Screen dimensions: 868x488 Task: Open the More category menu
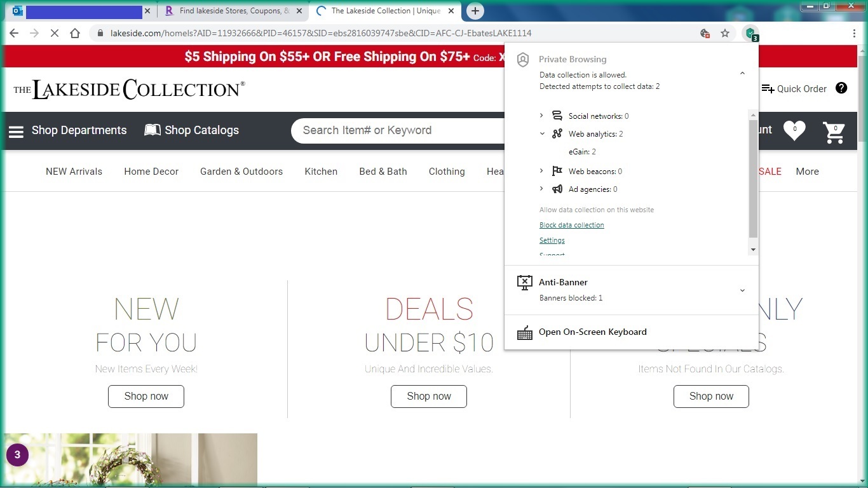tap(807, 172)
